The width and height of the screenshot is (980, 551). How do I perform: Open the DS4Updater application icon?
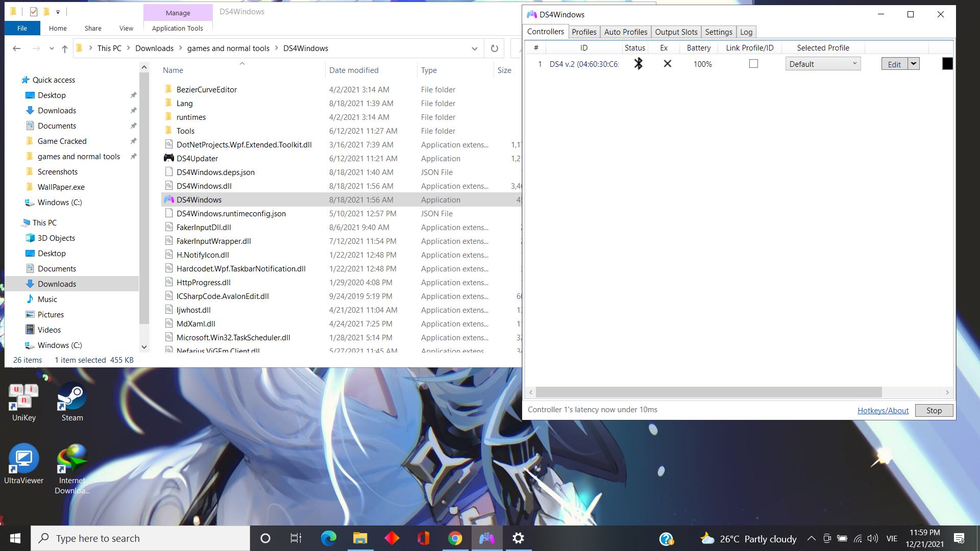tap(169, 158)
